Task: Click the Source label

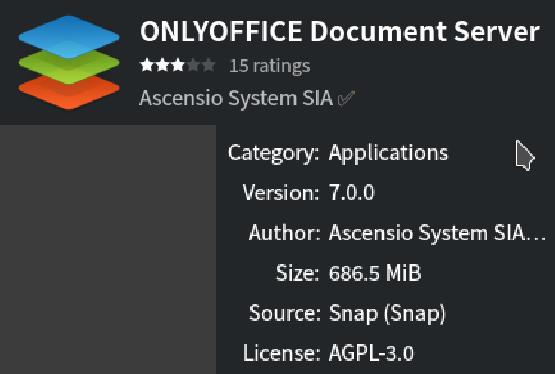Action: (284, 313)
